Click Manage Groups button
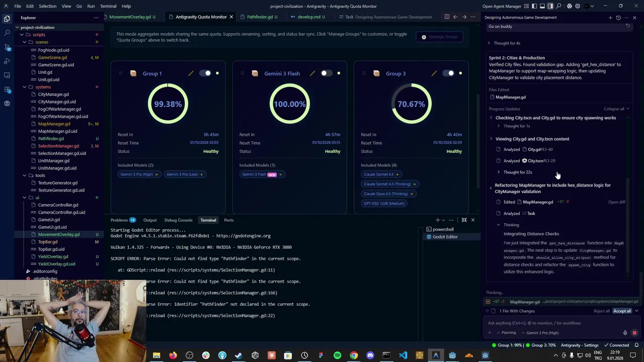This screenshot has height=362, width=644. pyautogui.click(x=440, y=37)
